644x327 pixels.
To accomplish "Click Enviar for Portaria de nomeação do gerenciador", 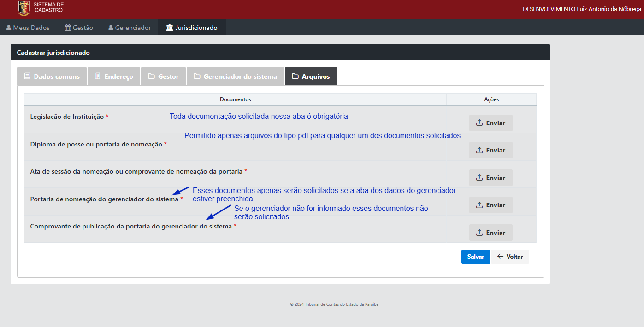I will pos(490,205).
